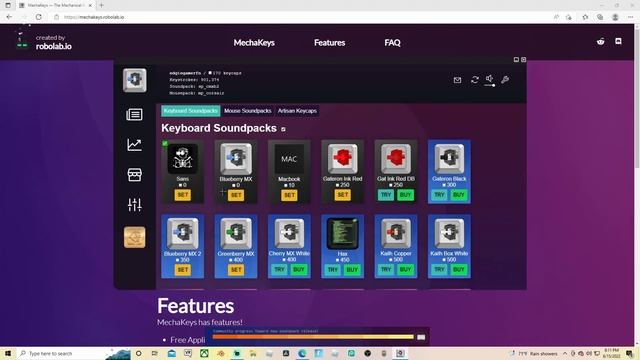Open the soundpack list sidebar icon

coord(134,115)
